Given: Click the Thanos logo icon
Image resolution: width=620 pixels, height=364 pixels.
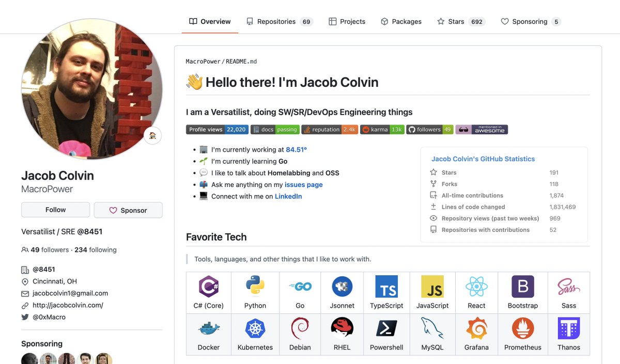Looking at the screenshot, I should tap(569, 328).
